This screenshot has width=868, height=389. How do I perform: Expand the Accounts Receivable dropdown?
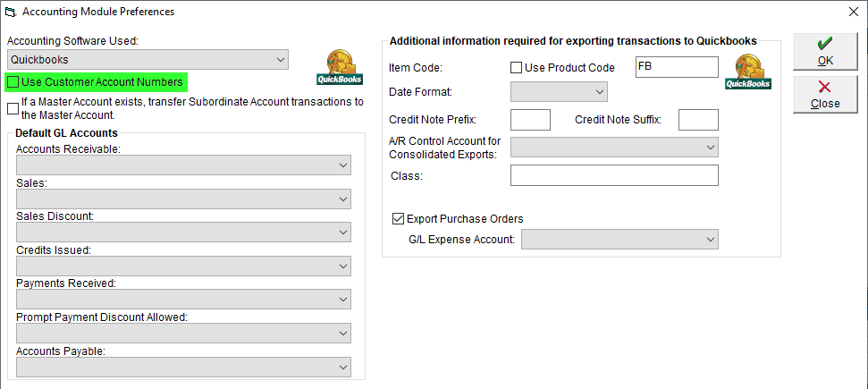point(184,165)
